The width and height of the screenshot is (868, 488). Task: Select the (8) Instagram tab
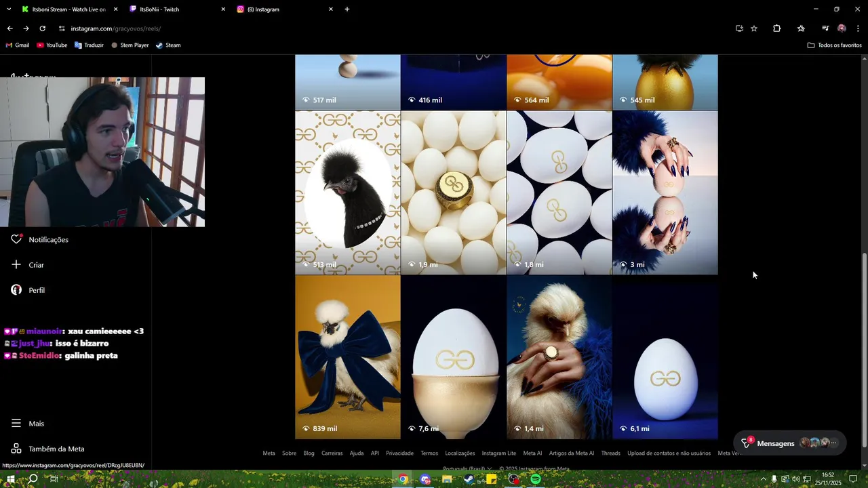click(x=284, y=9)
